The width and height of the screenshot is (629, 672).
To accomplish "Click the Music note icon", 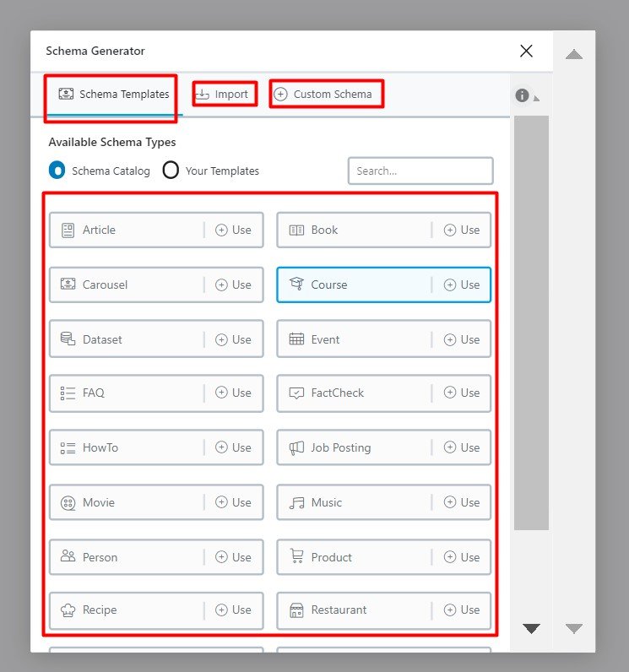I will coord(296,502).
